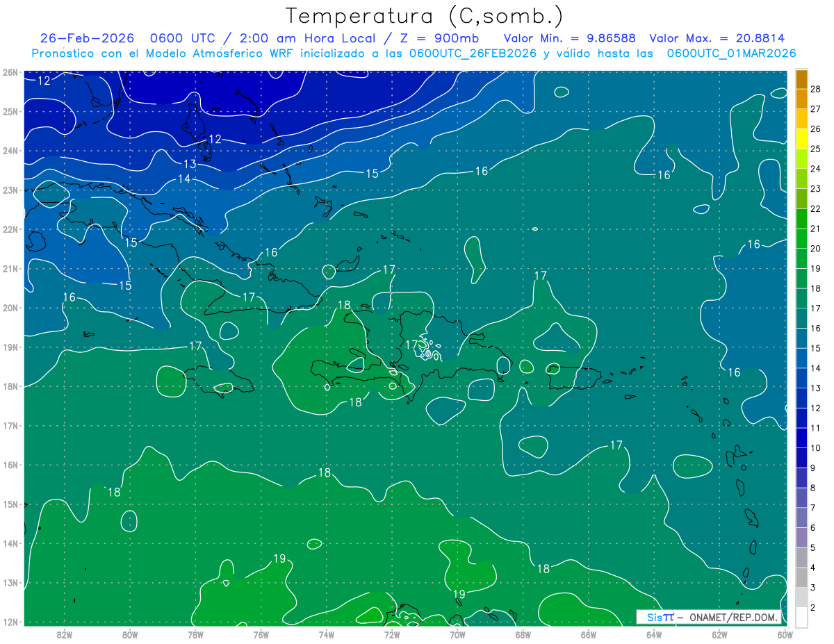Click the '14N' latitude label
Viewport: 834px width, 644px height.
point(10,543)
